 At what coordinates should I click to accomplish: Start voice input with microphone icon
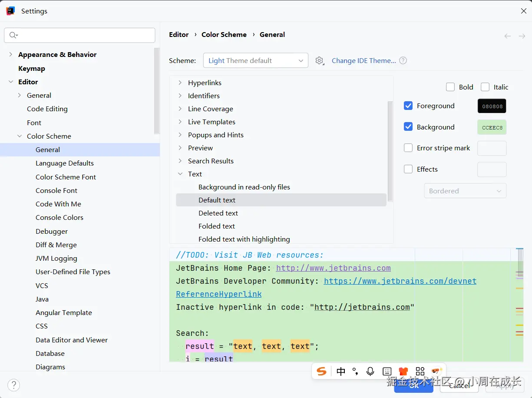(370, 371)
